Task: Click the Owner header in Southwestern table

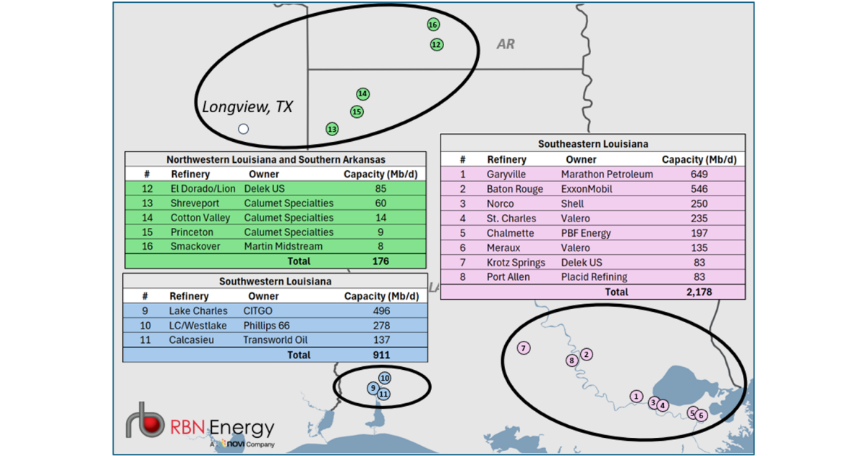Action: click(263, 296)
